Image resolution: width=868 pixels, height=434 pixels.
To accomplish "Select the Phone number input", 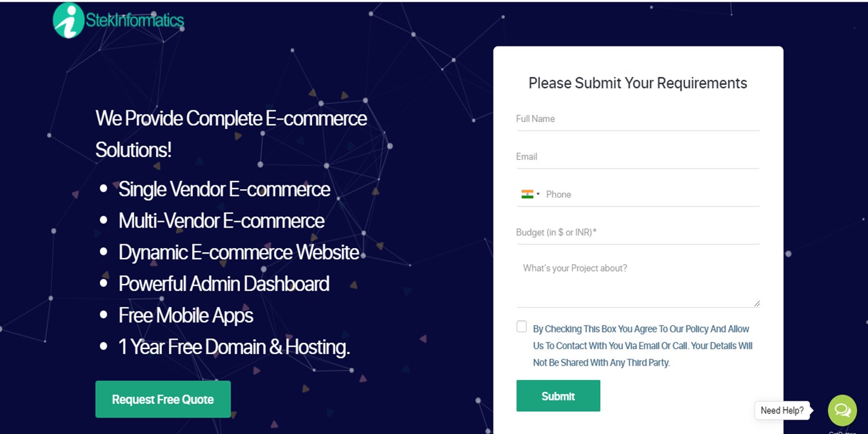I will point(651,195).
